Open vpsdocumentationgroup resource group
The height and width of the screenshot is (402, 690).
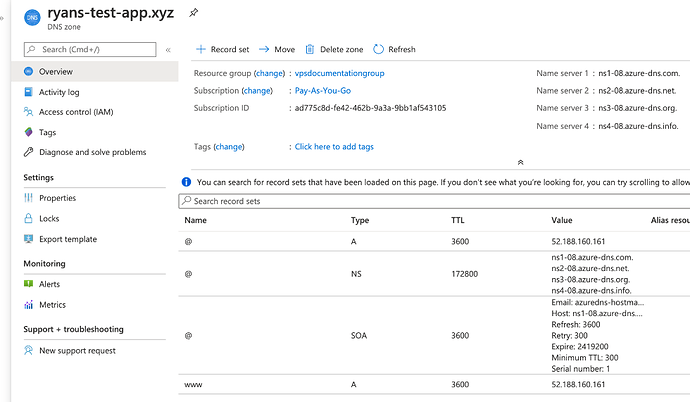point(339,73)
